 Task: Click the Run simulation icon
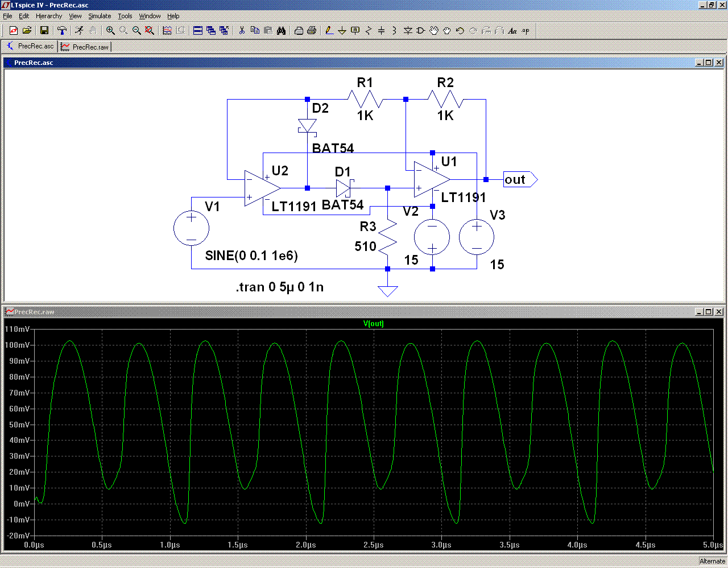click(x=79, y=31)
